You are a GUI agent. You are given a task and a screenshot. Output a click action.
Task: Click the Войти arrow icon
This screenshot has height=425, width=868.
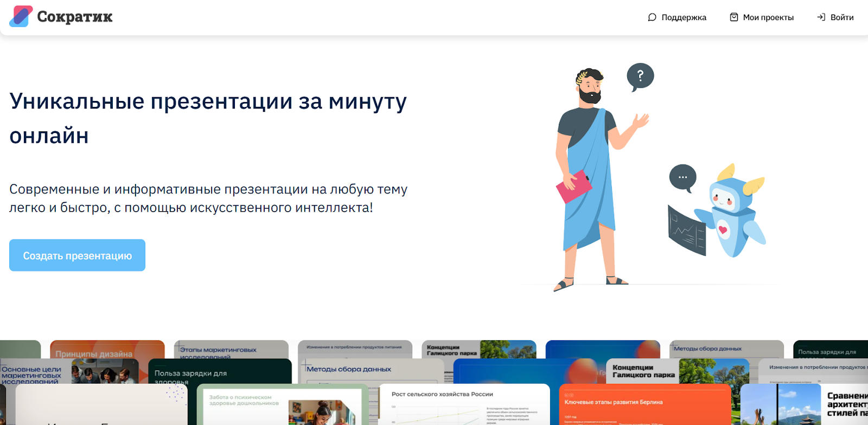point(821,17)
